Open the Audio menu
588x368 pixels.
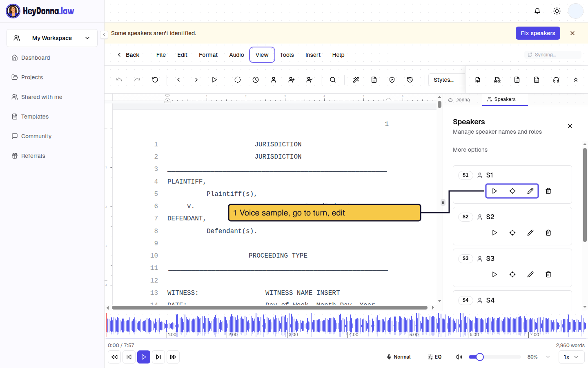coord(236,55)
